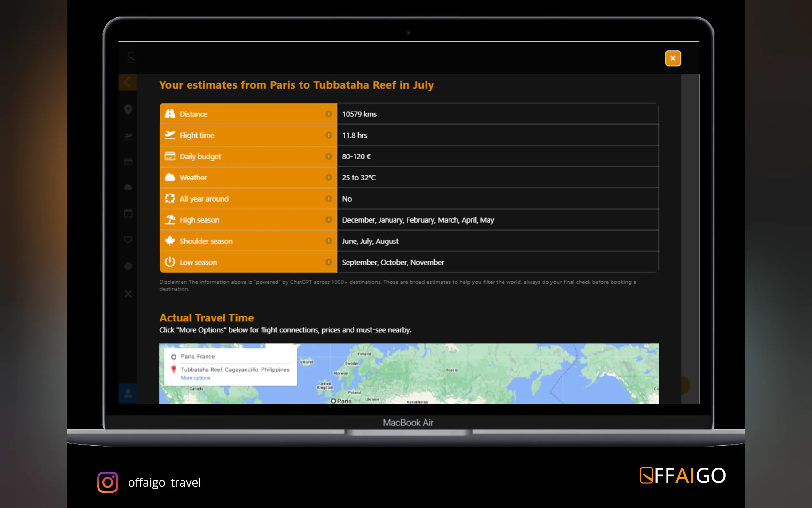Open the sidebar settings gear icon

pos(128,266)
